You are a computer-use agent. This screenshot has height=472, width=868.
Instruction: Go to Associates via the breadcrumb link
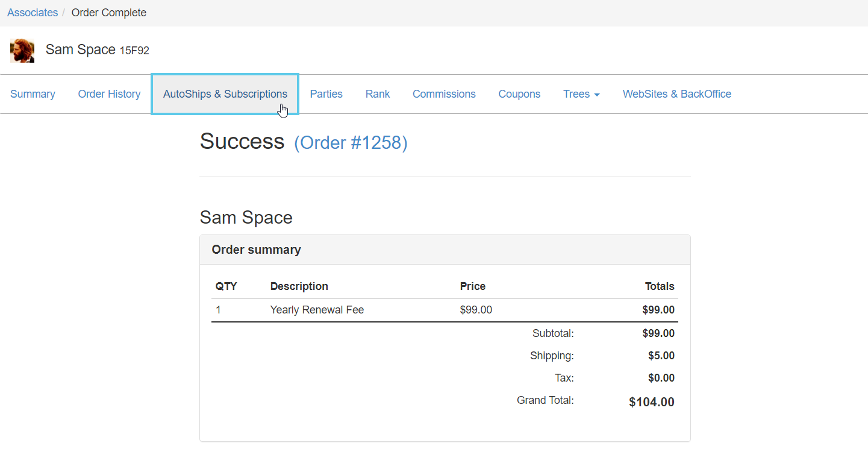33,13
